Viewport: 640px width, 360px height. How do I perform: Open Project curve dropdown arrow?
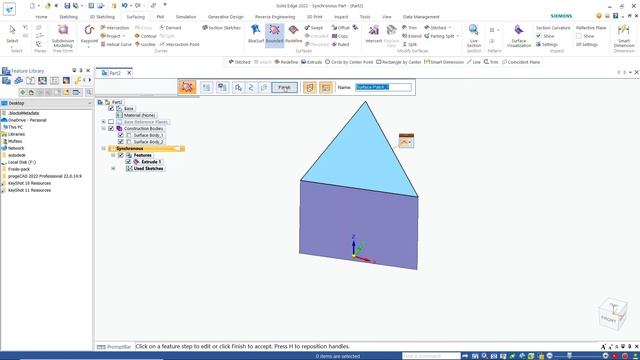click(124, 36)
